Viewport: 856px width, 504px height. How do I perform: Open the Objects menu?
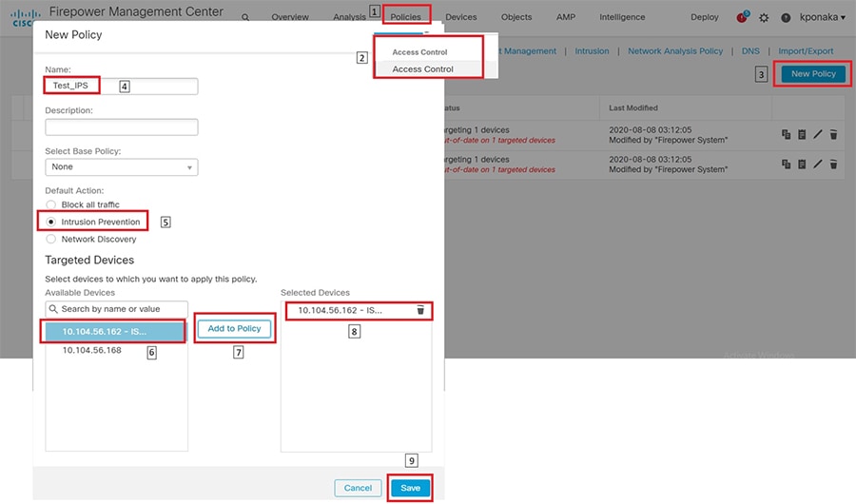tap(516, 17)
